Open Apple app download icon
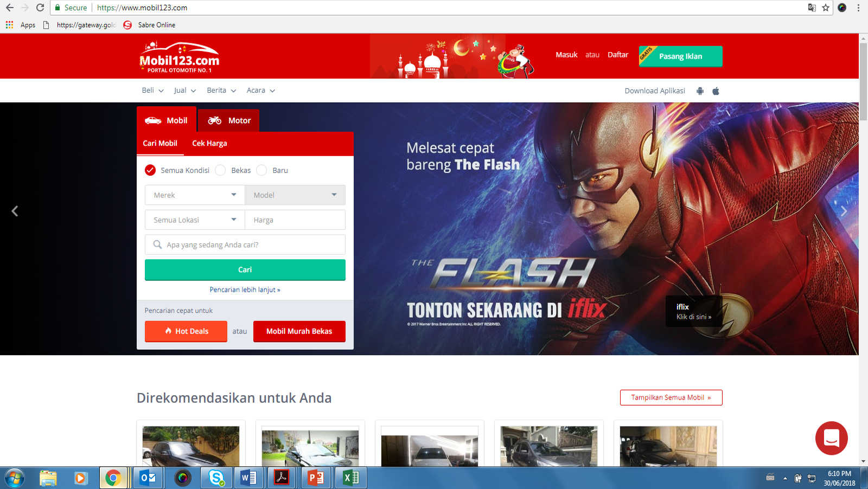Viewport: 868px width, 489px height. [x=716, y=91]
